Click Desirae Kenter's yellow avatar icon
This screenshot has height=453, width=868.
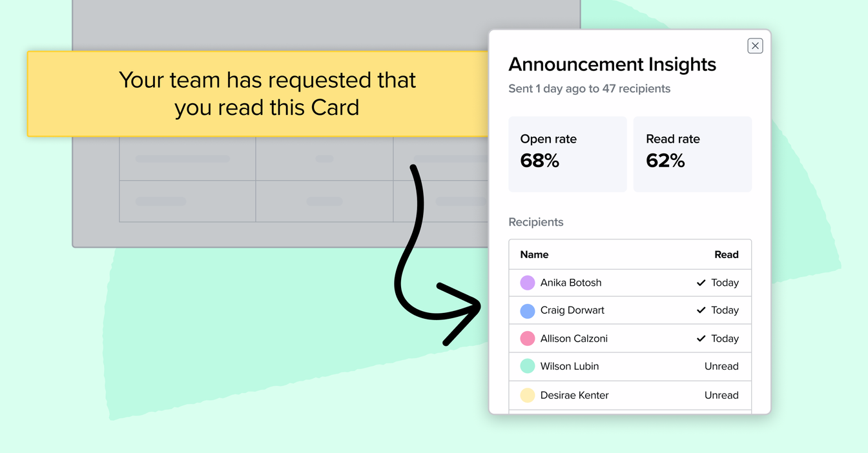527,395
